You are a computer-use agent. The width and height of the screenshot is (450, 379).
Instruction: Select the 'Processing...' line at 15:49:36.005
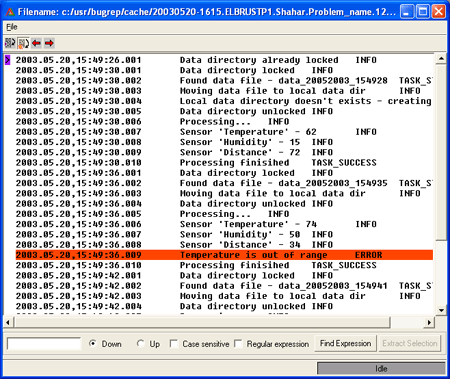[224, 214]
